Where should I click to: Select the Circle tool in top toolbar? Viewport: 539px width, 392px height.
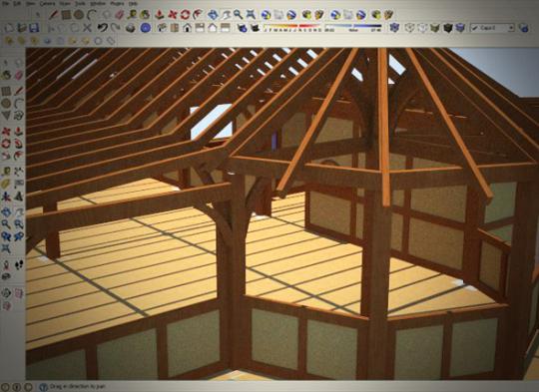pos(79,15)
